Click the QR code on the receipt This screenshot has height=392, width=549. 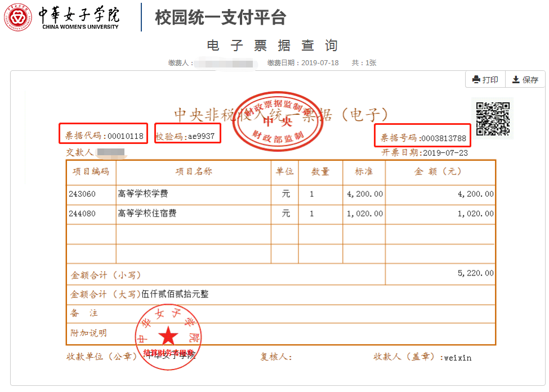point(493,118)
